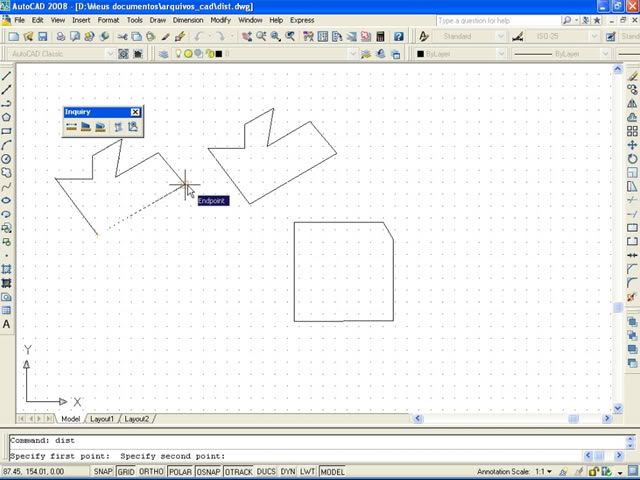Click the horizontal scrollbar right arrow
Viewport: 640px width, 480px height.
click(607, 418)
